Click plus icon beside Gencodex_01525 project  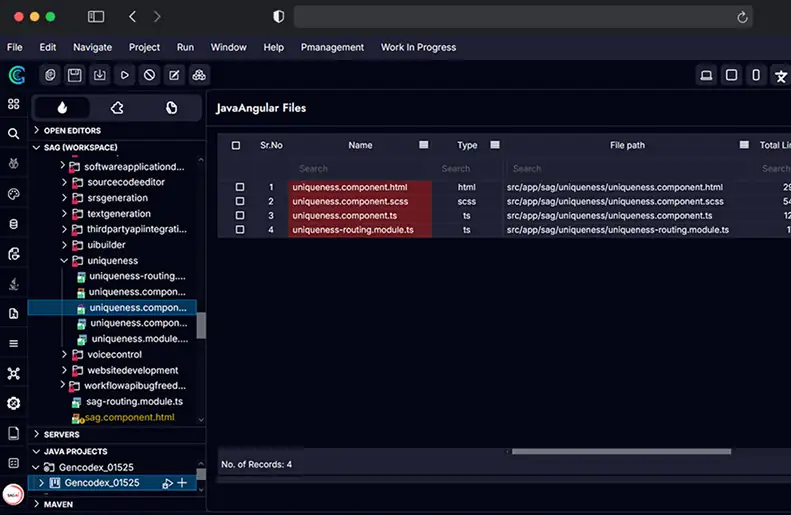tap(182, 483)
